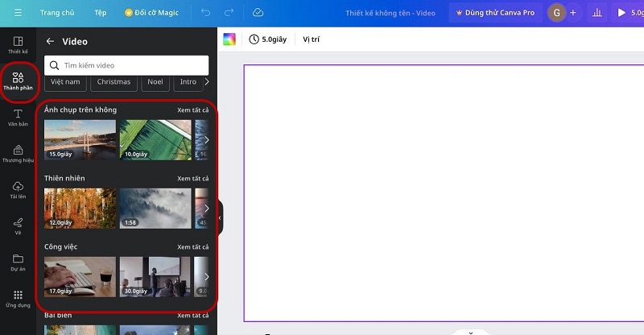Click the Thiên nhiên category heading

coord(64,178)
